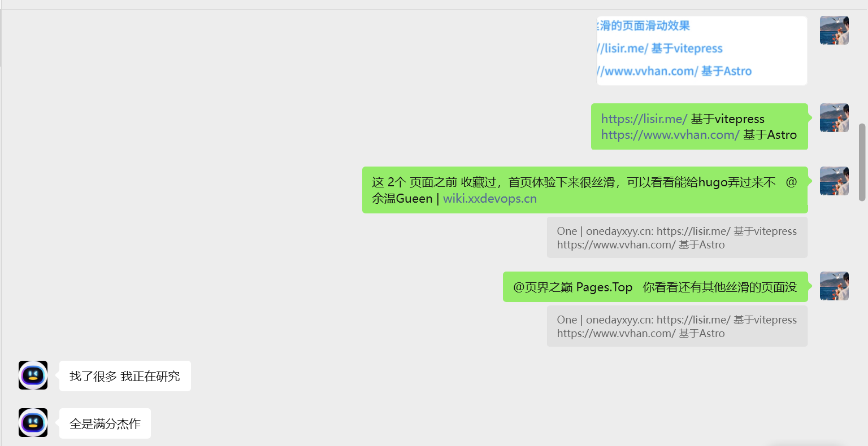Click quoted reply below @页界之巅 message
Screen dimensions: 868x446
pyautogui.click(x=676, y=326)
